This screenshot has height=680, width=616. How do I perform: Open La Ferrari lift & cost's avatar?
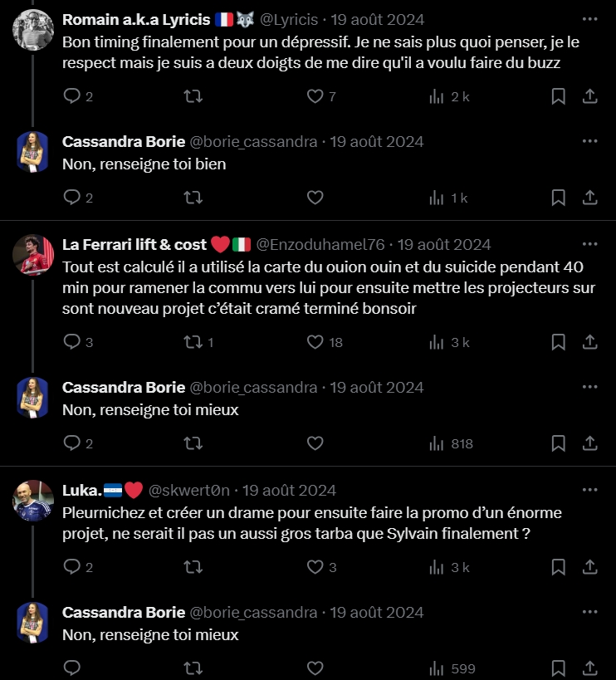(x=33, y=254)
